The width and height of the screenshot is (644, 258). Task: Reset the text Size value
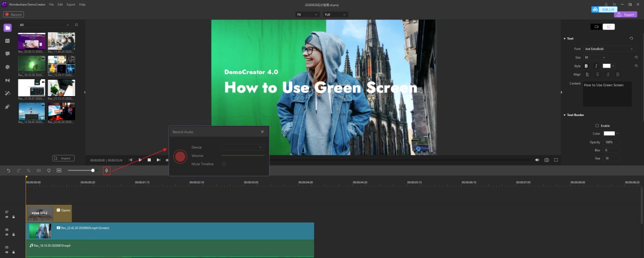636,57
